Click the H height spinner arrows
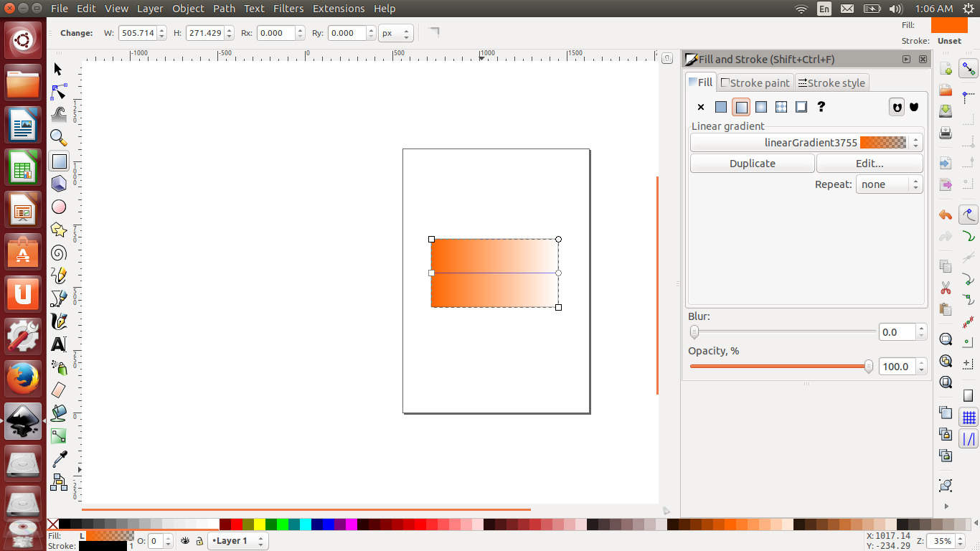Image resolution: width=980 pixels, height=551 pixels. tap(229, 33)
